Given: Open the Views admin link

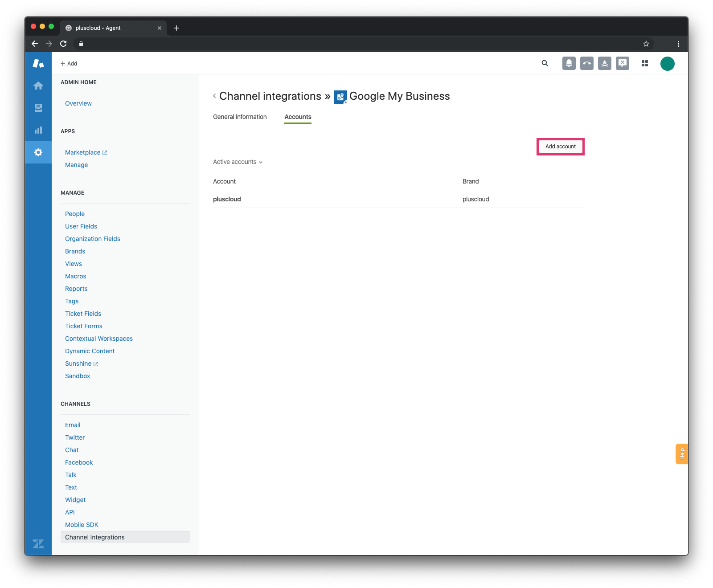Looking at the screenshot, I should point(74,264).
